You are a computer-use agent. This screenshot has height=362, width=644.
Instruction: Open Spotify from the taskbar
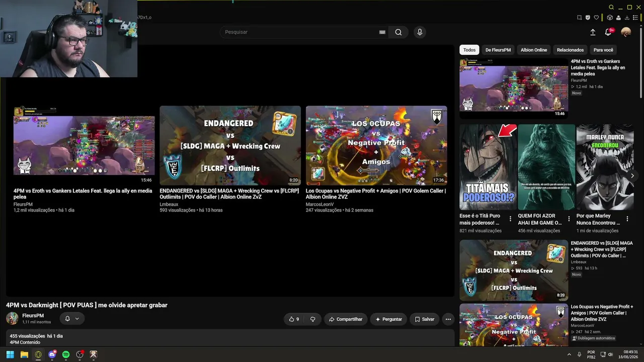click(x=66, y=354)
